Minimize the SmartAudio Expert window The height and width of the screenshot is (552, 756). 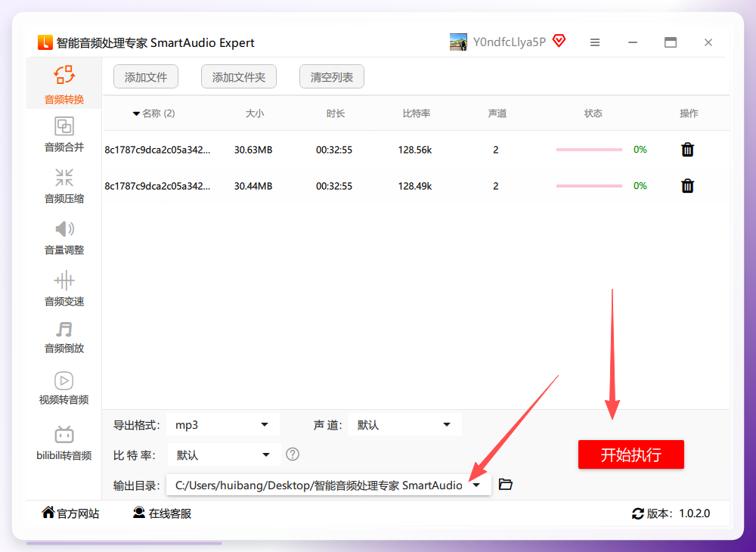pyautogui.click(x=633, y=42)
